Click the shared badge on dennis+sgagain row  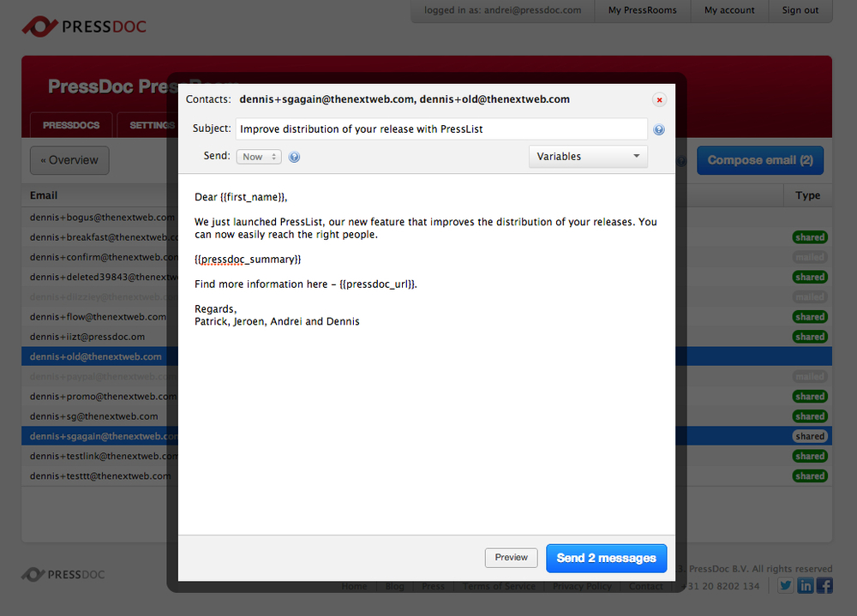pyautogui.click(x=809, y=436)
